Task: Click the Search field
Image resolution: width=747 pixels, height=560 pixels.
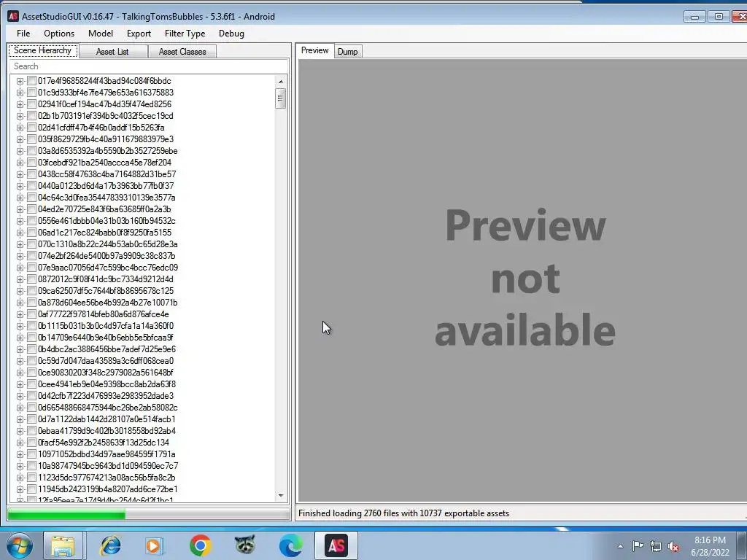Action: [x=149, y=66]
